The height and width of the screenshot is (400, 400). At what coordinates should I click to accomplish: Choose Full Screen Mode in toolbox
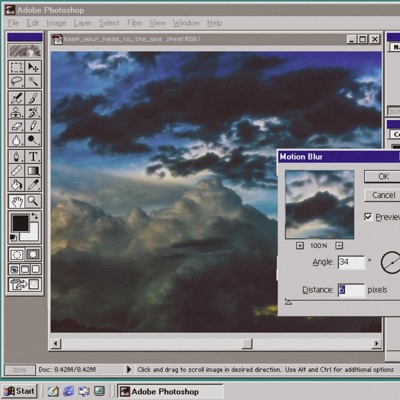(36, 269)
